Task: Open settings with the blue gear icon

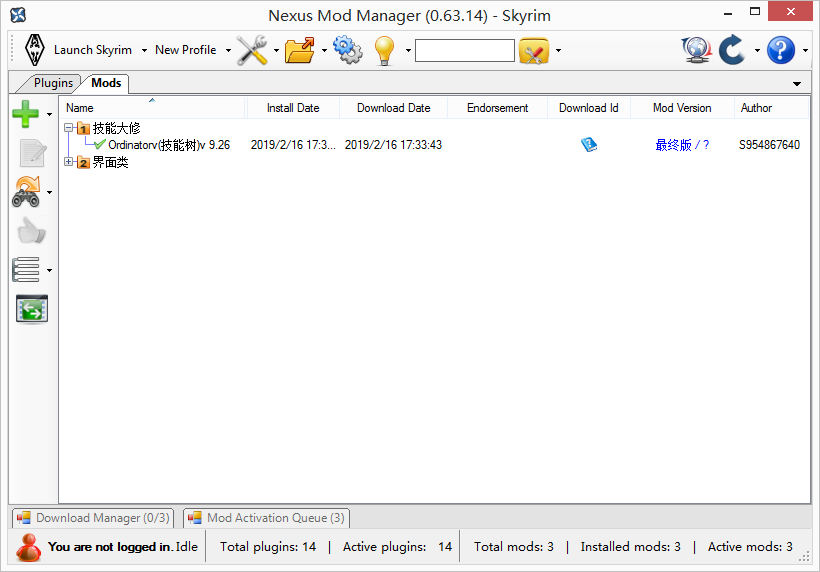Action: 347,50
